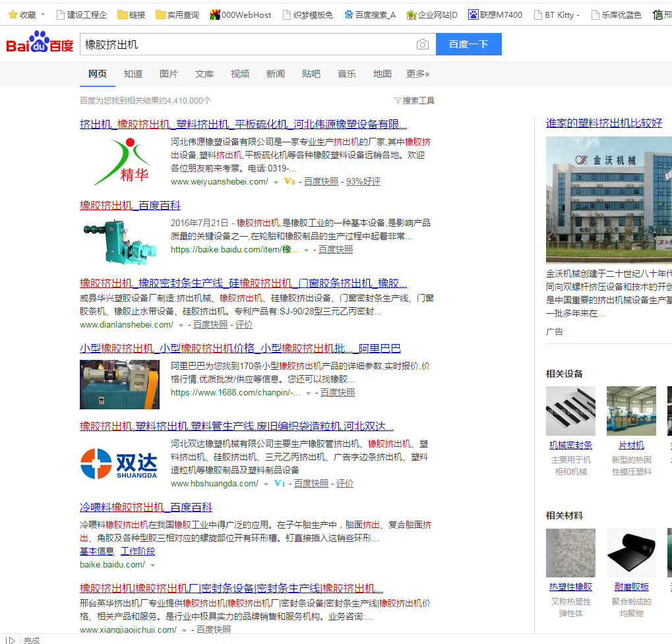
Task: Open the 乐库优蓝色 bookmark
Action: pos(617,15)
